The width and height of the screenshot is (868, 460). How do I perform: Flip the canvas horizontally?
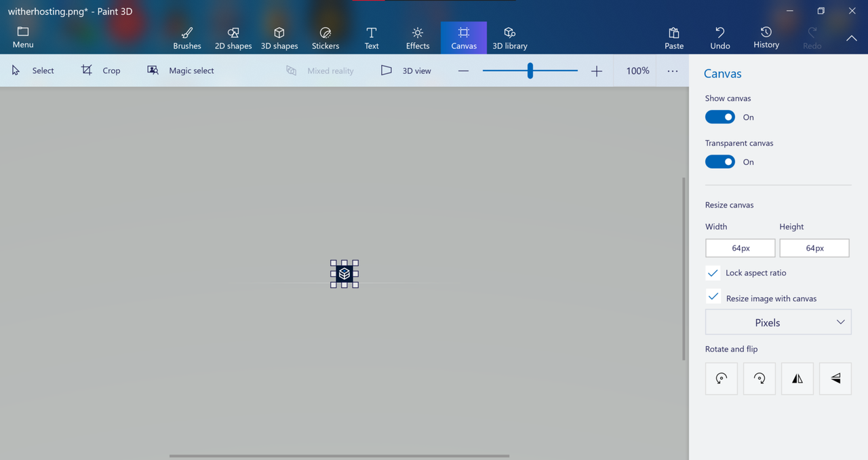tap(797, 379)
